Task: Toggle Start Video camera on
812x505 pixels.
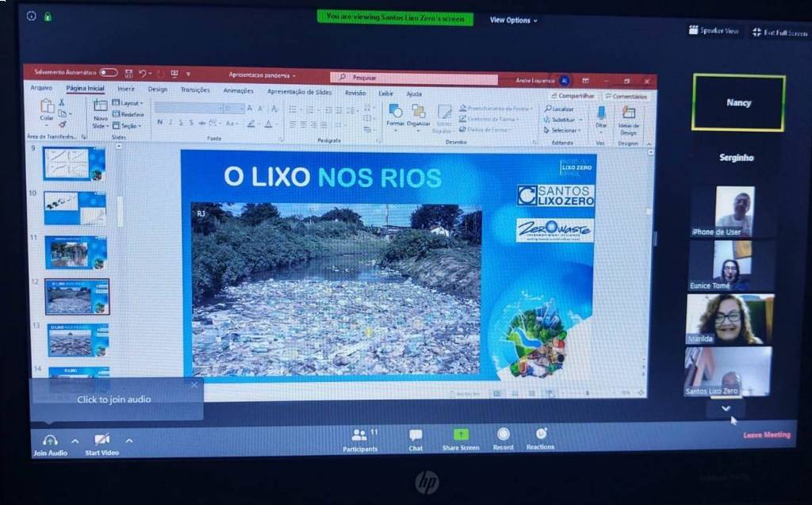Action: (x=101, y=440)
